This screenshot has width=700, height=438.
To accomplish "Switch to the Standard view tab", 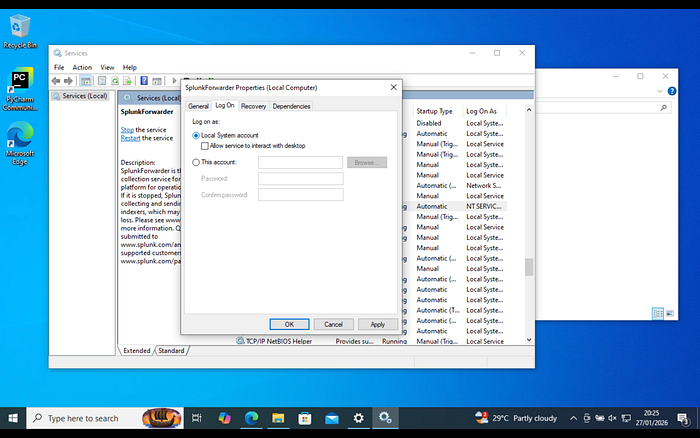I will coord(171,350).
